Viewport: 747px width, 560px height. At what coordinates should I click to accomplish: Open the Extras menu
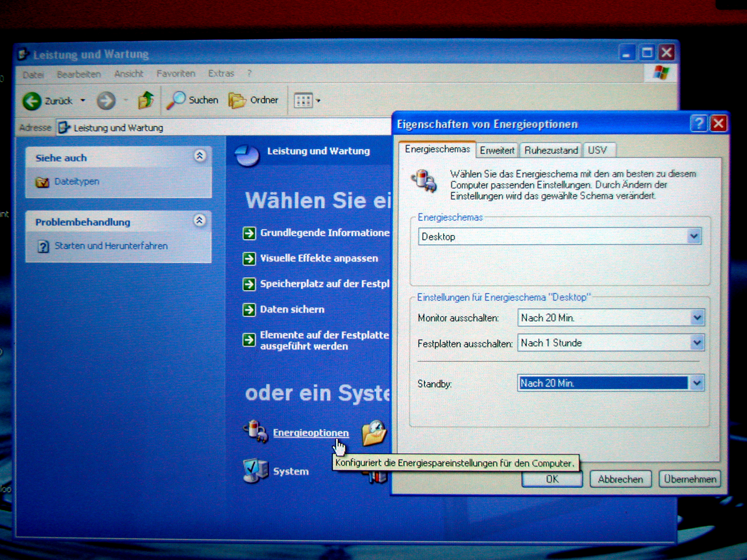221,73
